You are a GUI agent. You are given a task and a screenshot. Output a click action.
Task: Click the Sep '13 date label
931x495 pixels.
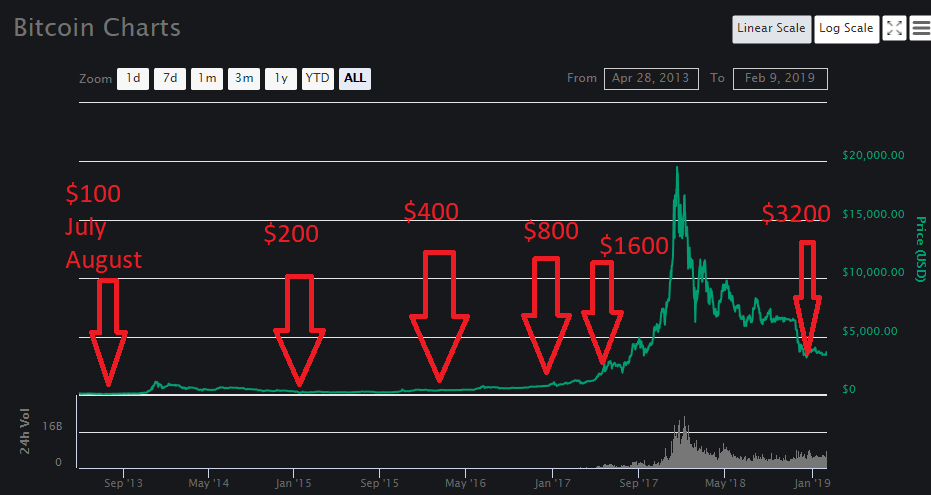[123, 483]
